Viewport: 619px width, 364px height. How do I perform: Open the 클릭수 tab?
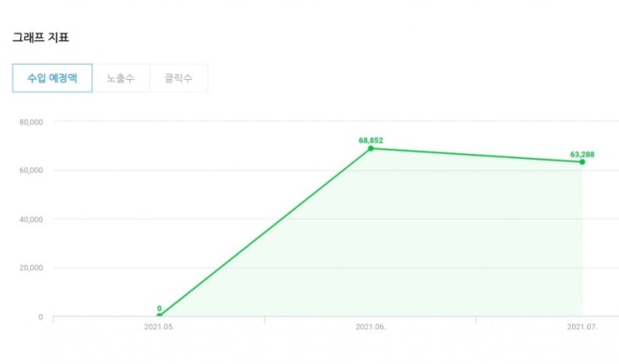pos(178,77)
